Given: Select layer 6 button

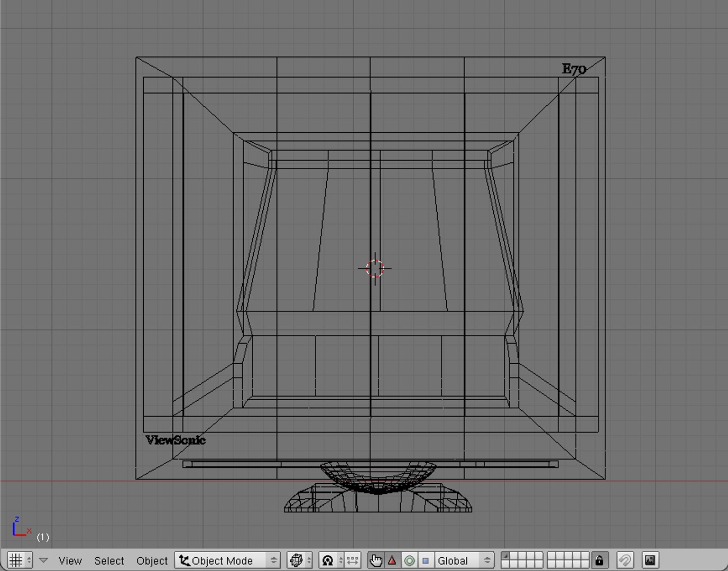Looking at the screenshot, I should coord(551,556).
